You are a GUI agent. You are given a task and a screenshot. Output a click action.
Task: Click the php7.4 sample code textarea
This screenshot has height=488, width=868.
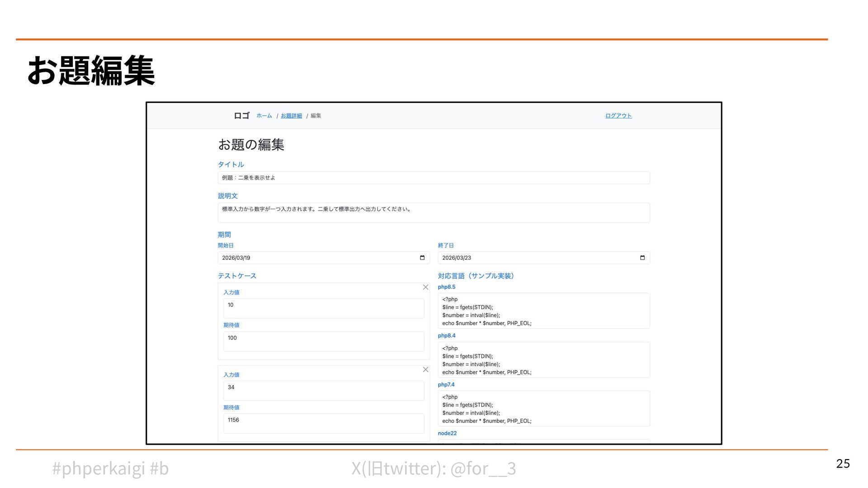543,408
